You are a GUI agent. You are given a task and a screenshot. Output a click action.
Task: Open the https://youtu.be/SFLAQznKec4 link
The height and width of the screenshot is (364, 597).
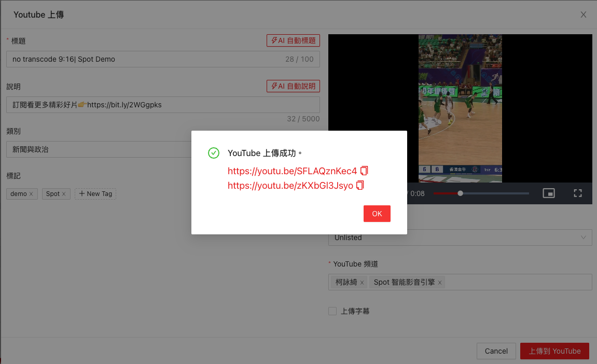(292, 171)
